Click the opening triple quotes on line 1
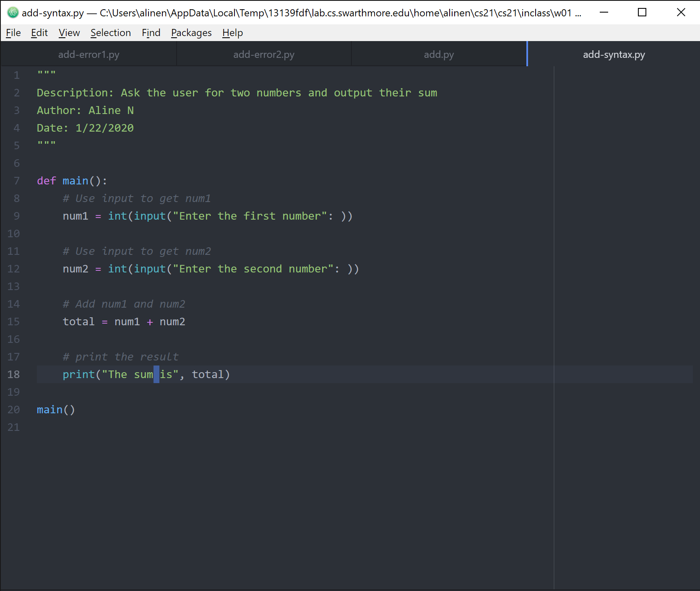This screenshot has height=591, width=700. (x=46, y=73)
